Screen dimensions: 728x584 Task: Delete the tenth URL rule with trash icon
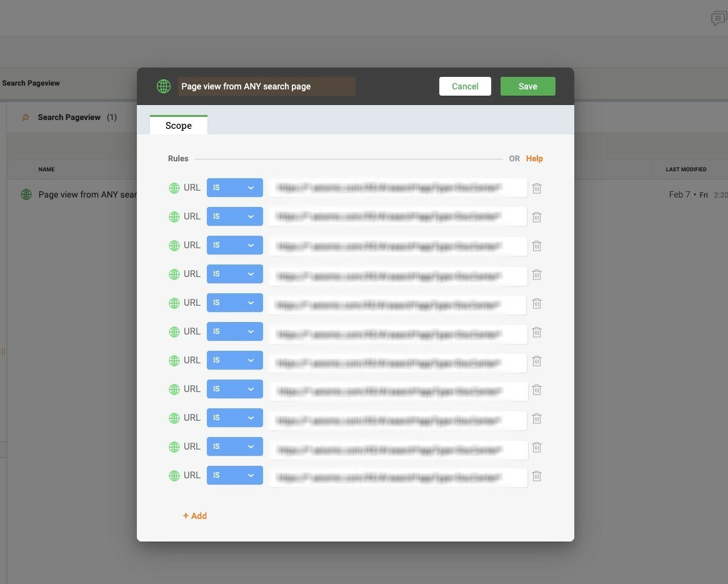537,448
